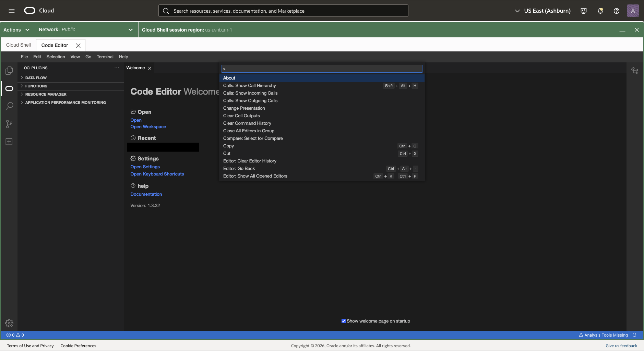Open Cookie Preferences
The image size is (644, 351).
(78, 346)
